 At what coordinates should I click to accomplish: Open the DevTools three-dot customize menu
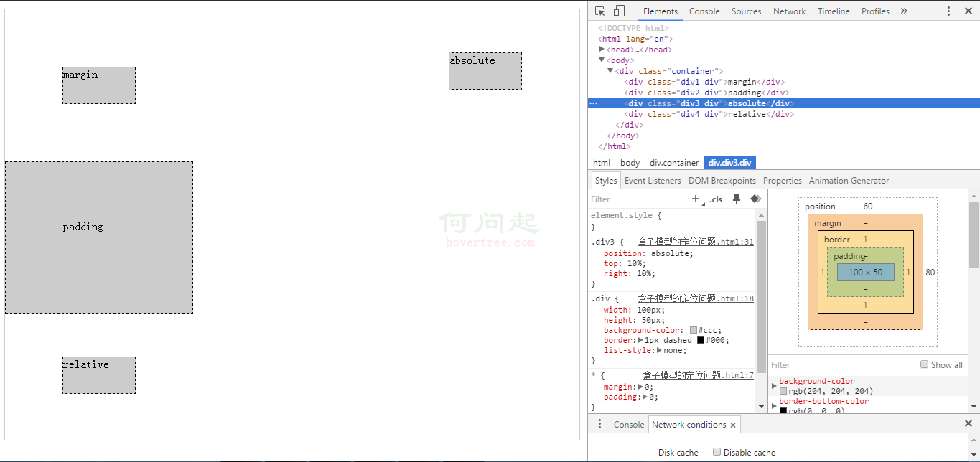[948, 11]
